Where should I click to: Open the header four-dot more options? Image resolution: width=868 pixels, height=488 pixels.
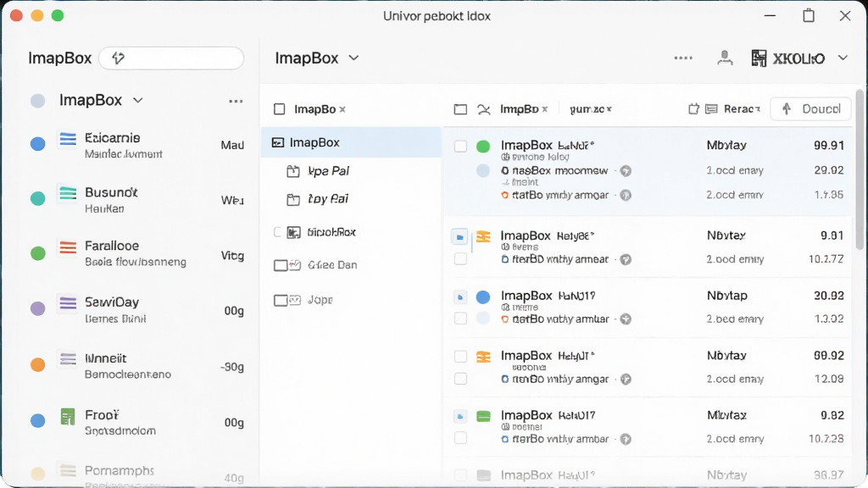[x=683, y=58]
